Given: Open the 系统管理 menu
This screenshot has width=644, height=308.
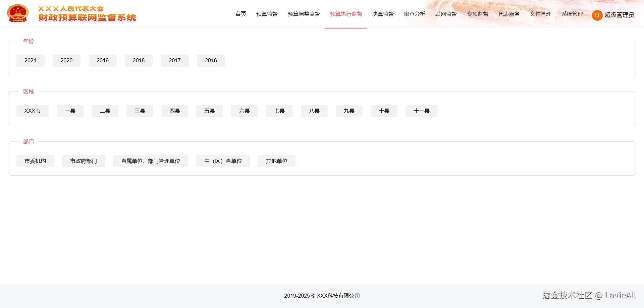Looking at the screenshot, I should [x=572, y=14].
